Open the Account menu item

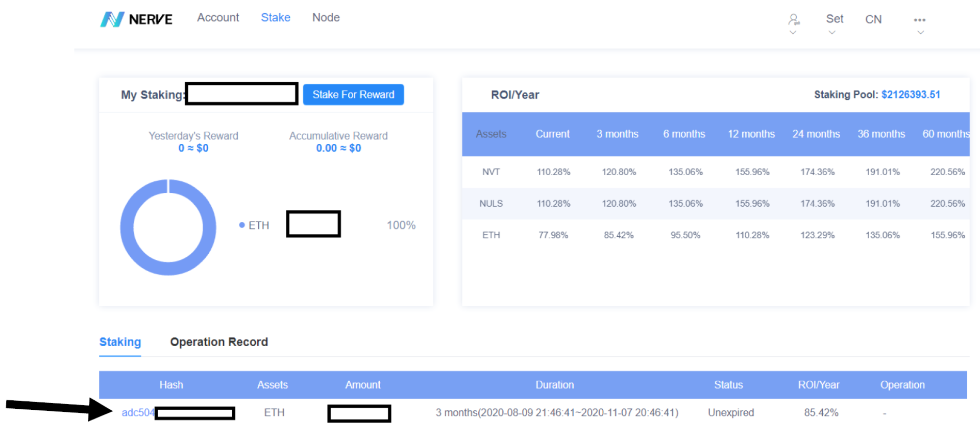click(x=218, y=17)
